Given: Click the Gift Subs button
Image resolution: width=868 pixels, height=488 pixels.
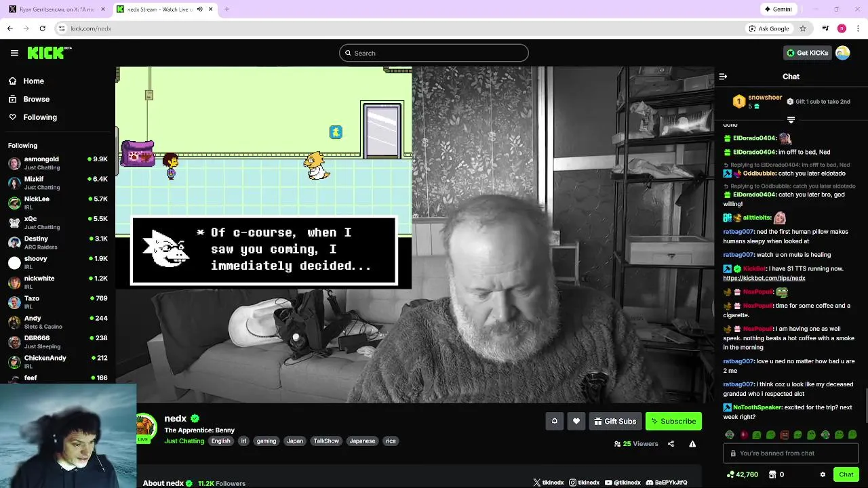Looking at the screenshot, I should 615,421.
